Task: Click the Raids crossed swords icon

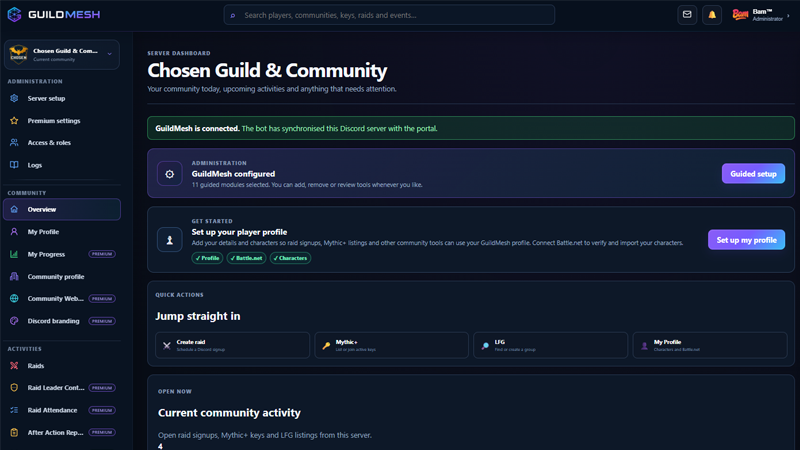Action: click(14, 366)
